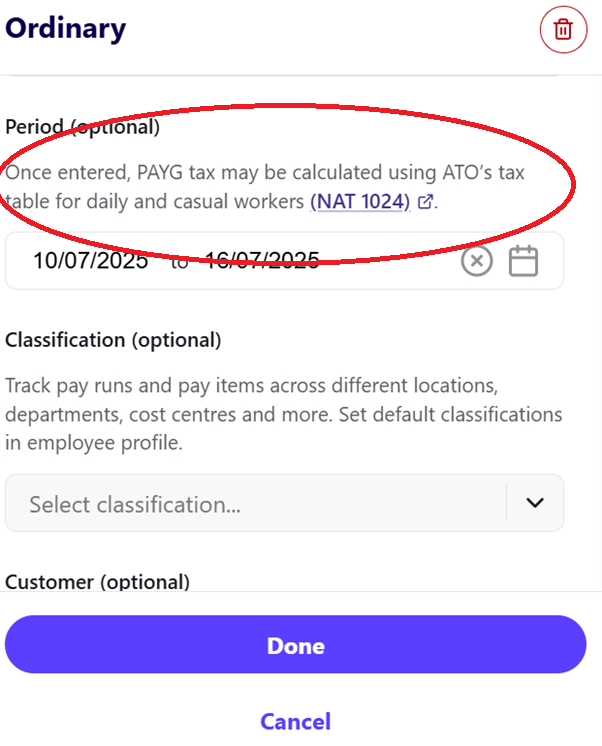602x746 pixels.
Task: Delete the Ordinary pay item with trash icon
Action: (x=563, y=29)
